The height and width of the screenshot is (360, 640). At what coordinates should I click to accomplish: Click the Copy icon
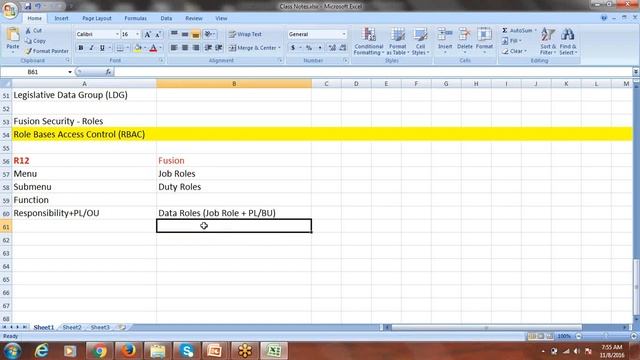coord(28,41)
